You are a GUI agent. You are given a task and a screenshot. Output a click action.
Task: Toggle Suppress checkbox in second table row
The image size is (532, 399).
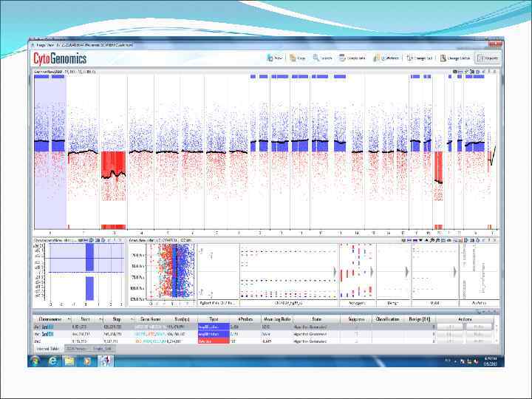(356, 334)
